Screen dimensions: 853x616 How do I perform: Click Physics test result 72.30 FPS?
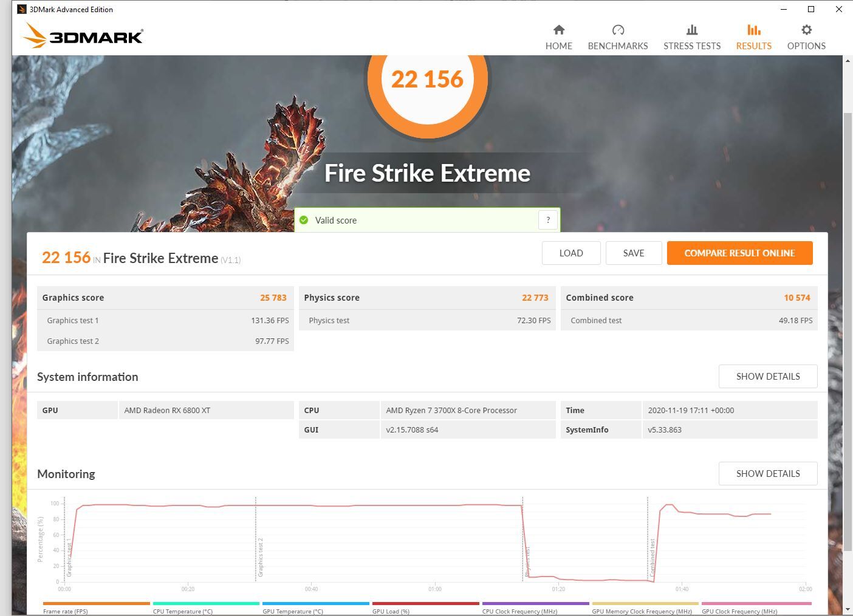[x=534, y=320]
